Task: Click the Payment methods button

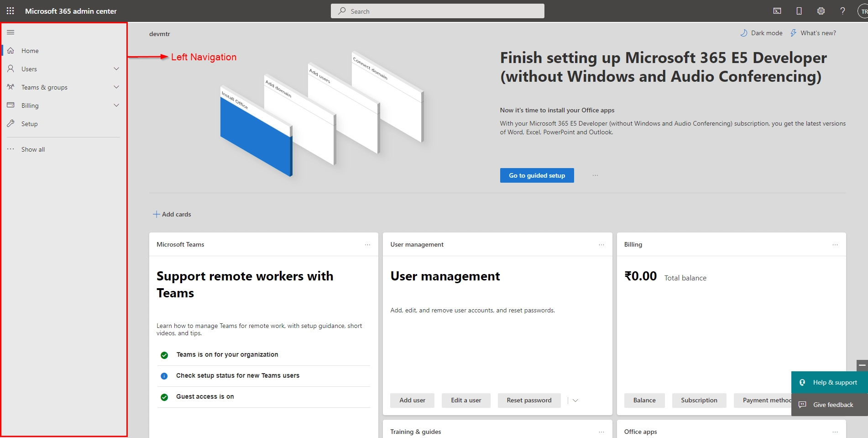Action: pyautogui.click(x=763, y=401)
